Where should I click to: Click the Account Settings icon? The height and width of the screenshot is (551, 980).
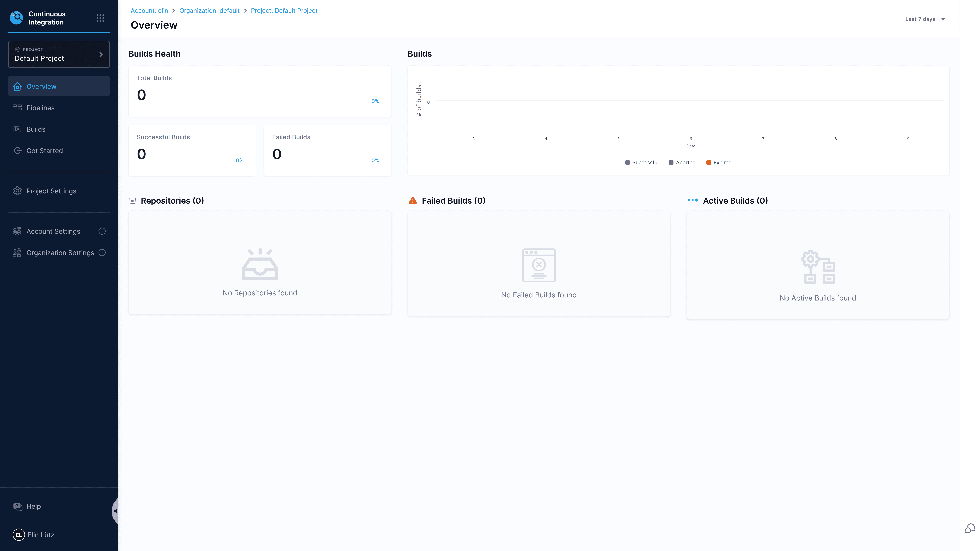coord(17,231)
